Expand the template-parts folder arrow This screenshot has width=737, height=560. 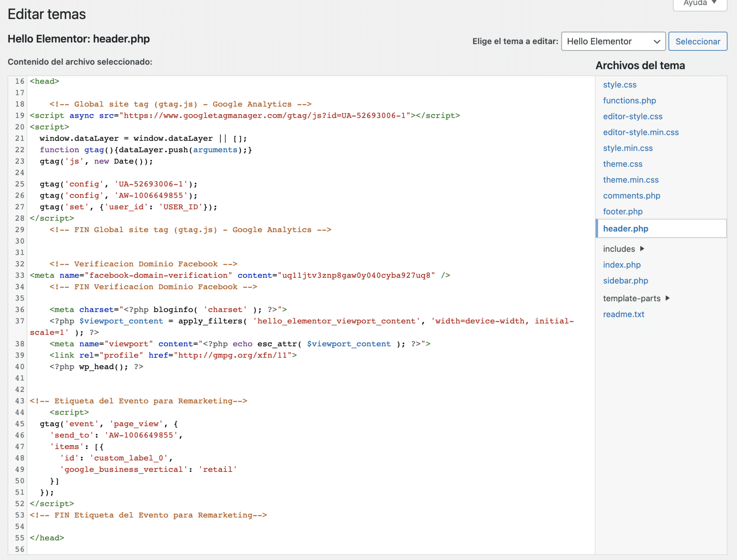tap(668, 298)
